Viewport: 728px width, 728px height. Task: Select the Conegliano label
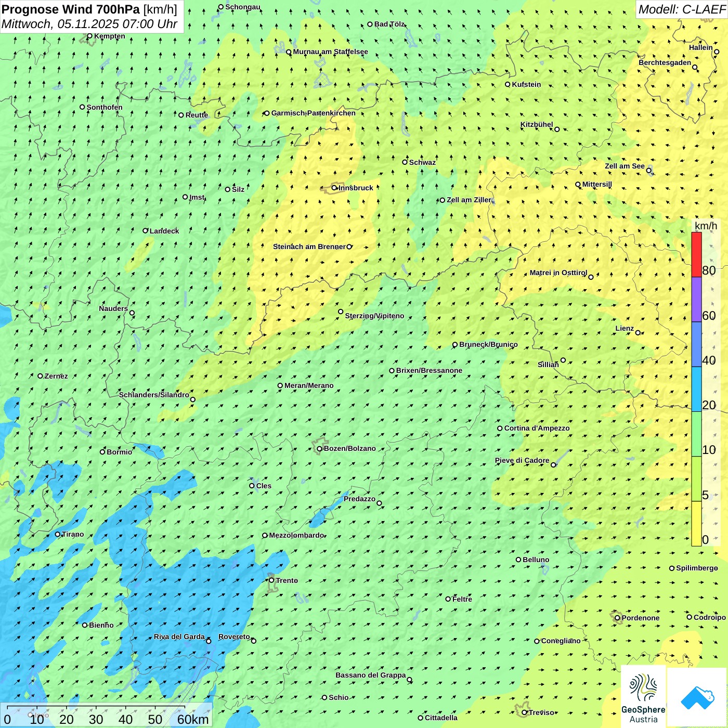561,641
